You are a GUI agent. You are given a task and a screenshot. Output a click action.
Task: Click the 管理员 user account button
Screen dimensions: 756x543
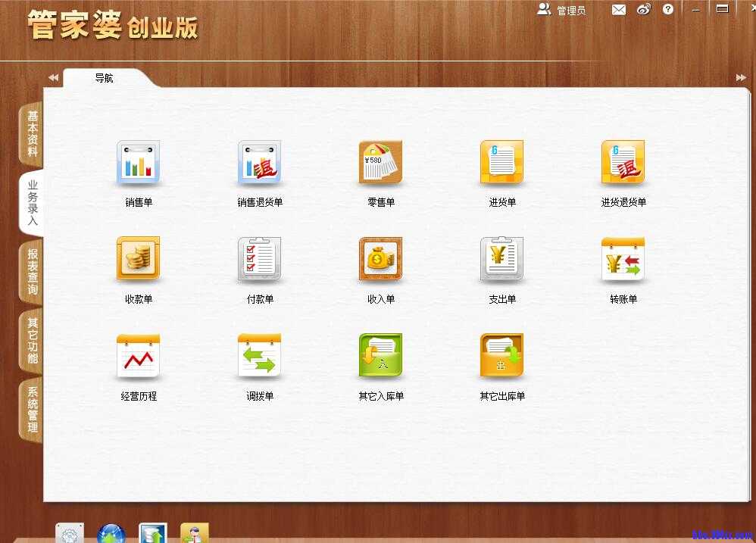point(561,10)
